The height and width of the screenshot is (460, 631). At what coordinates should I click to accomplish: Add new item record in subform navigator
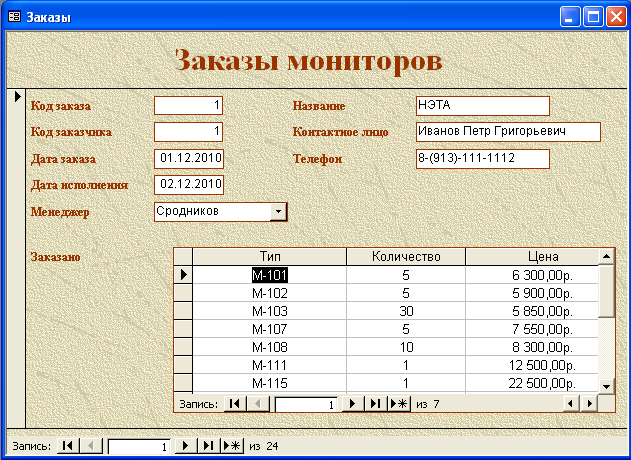tap(399, 403)
